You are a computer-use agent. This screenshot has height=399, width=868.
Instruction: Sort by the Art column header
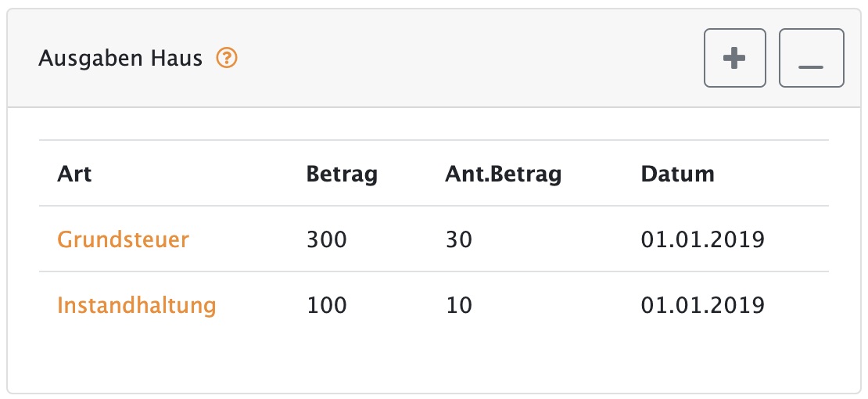[x=74, y=174]
